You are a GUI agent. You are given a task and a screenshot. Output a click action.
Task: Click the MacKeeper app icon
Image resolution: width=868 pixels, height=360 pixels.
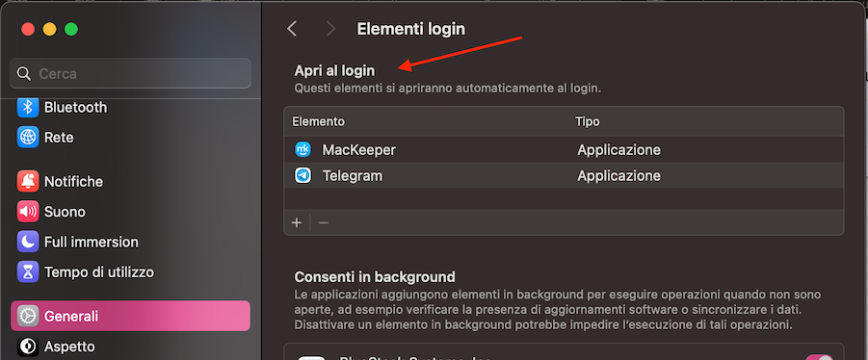[302, 149]
